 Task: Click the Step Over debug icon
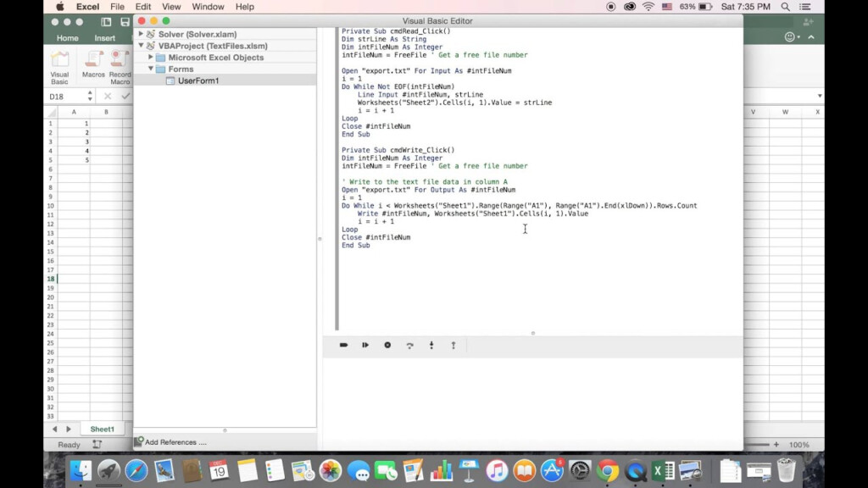click(409, 346)
